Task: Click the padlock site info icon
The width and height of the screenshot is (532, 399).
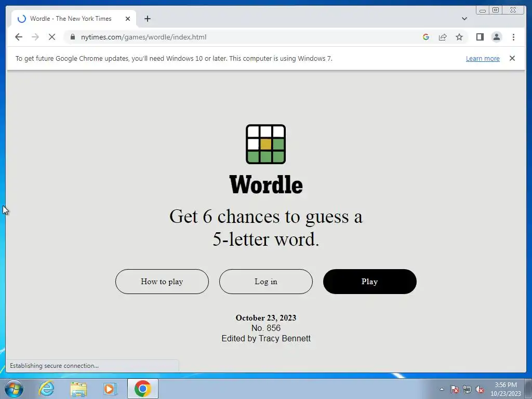Action: coord(73,37)
